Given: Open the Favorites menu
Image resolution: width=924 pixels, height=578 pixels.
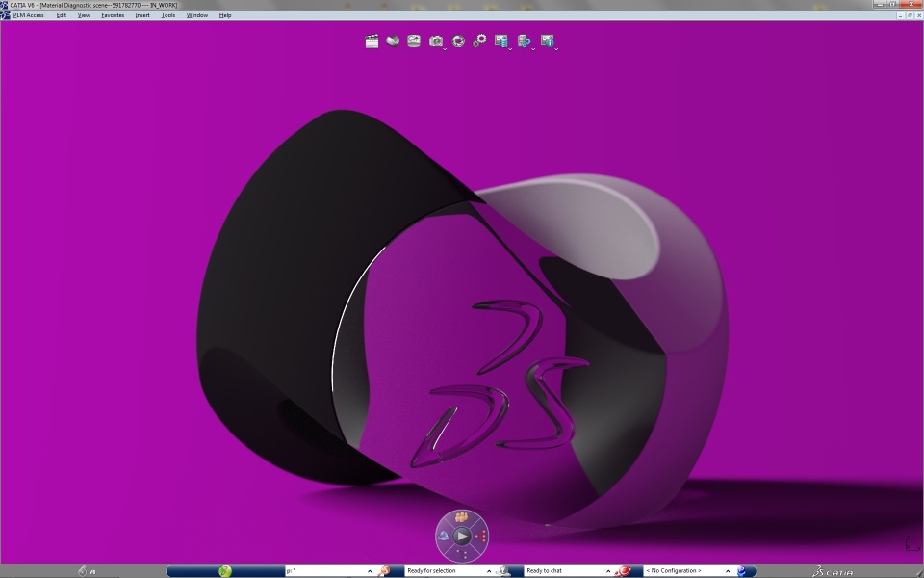Looking at the screenshot, I should point(113,15).
